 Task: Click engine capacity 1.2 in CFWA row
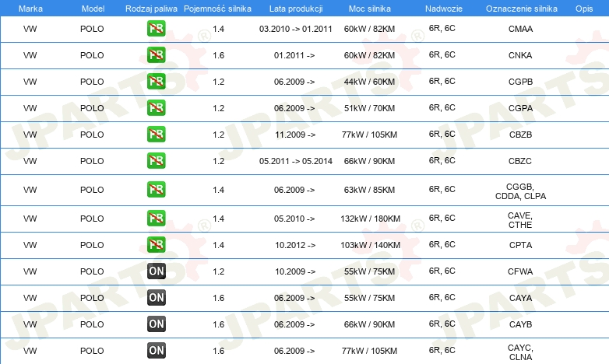tap(218, 271)
